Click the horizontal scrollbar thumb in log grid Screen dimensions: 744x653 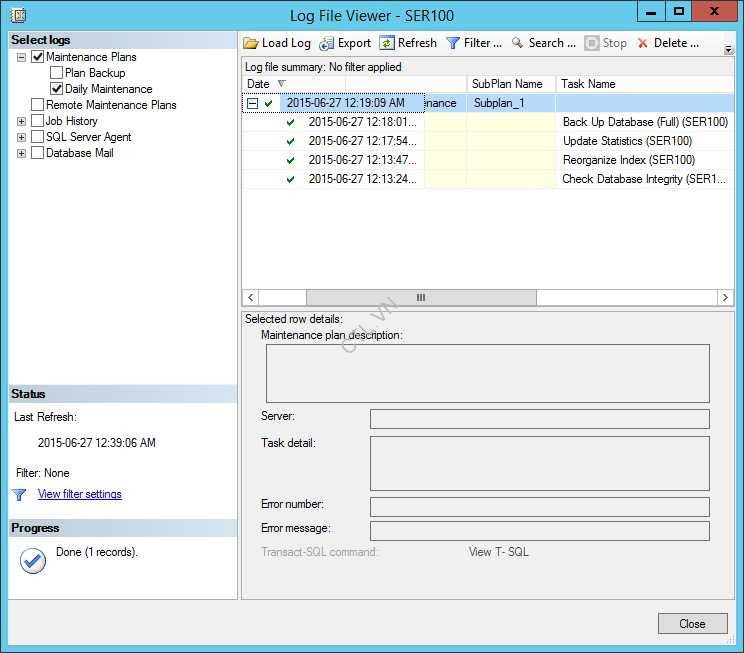pos(420,298)
